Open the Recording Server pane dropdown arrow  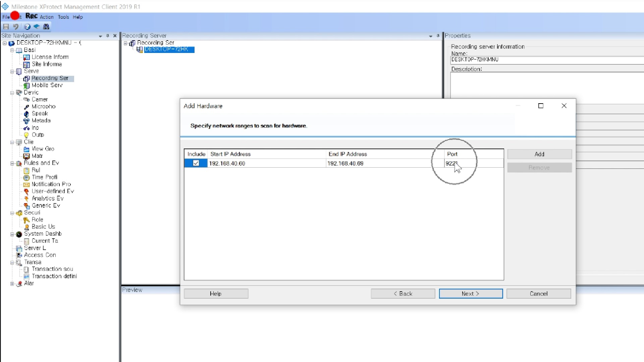click(431, 36)
